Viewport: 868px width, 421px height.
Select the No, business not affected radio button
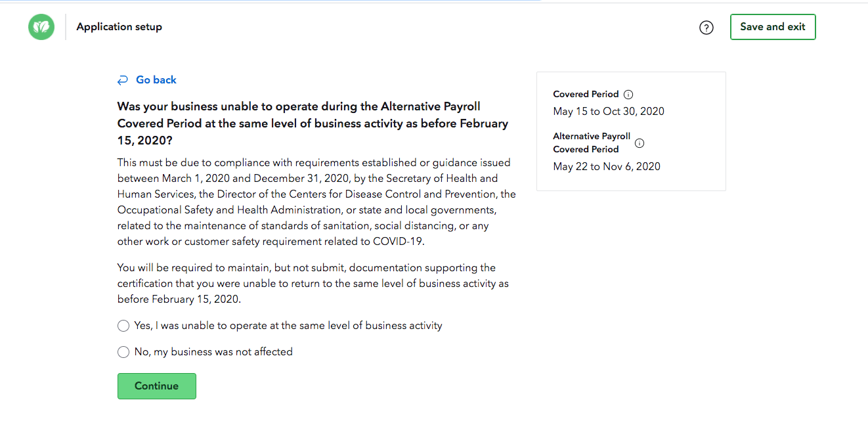coord(123,352)
